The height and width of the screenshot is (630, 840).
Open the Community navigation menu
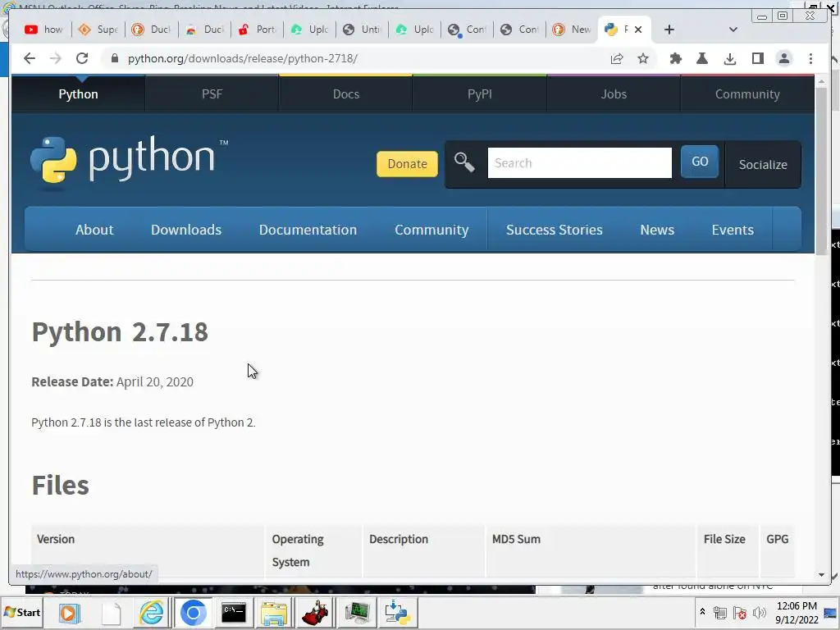point(431,230)
